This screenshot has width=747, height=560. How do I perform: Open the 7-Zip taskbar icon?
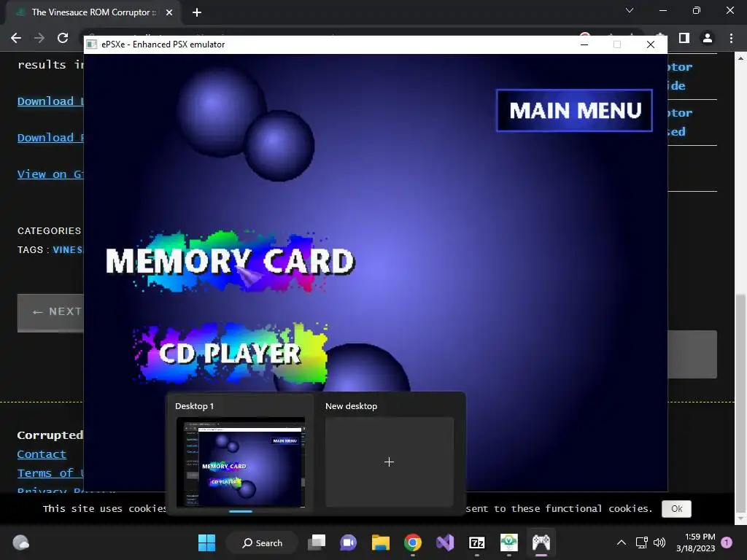477,542
